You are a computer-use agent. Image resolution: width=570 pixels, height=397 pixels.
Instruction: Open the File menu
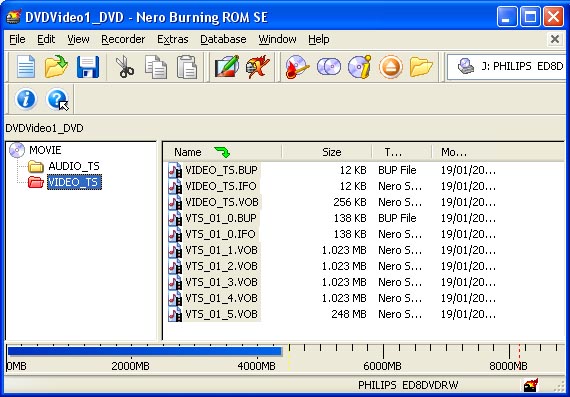coord(17,39)
